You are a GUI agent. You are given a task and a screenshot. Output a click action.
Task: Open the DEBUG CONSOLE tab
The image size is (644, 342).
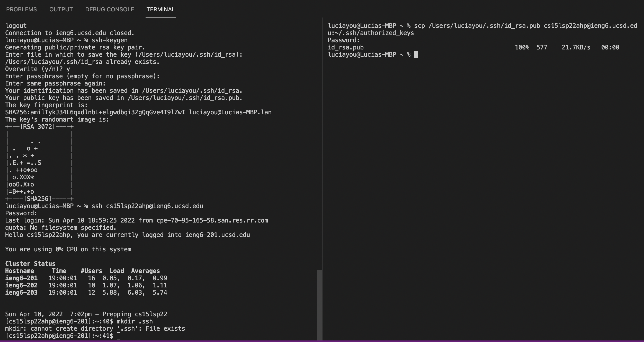[x=109, y=9]
